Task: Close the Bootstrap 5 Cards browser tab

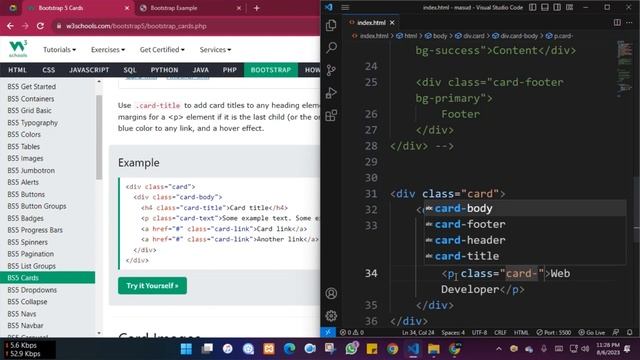Action: click(127, 8)
